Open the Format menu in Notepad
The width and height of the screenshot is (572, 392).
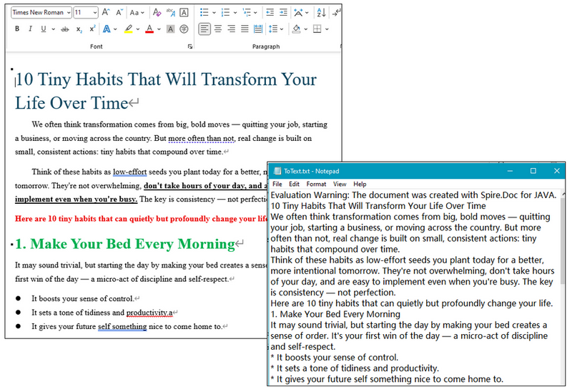316,184
